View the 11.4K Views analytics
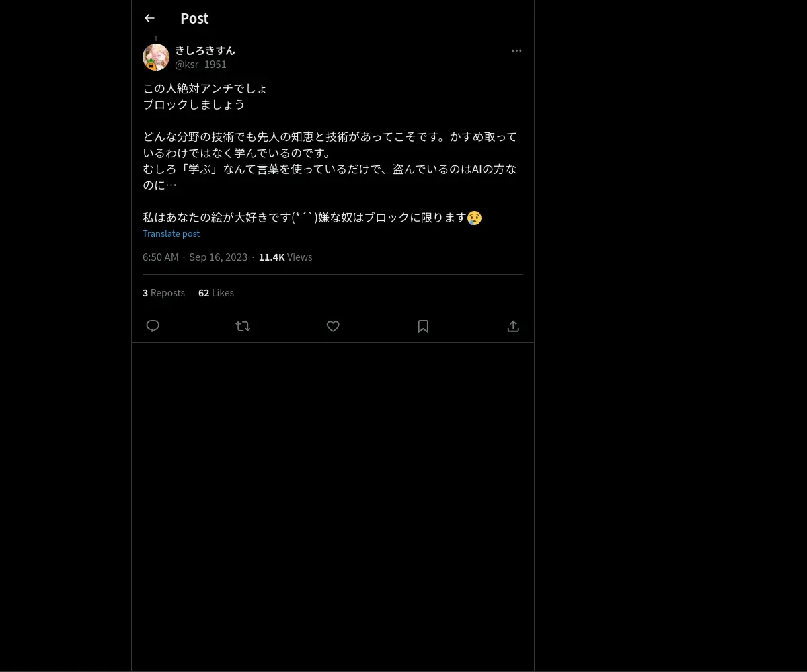807x672 pixels. [x=285, y=257]
